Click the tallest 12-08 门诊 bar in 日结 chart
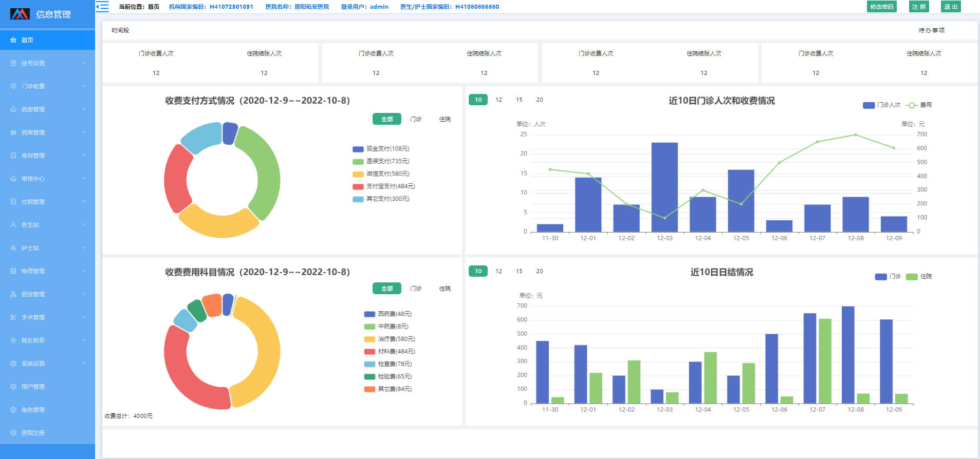The width and height of the screenshot is (980, 459). click(848, 355)
